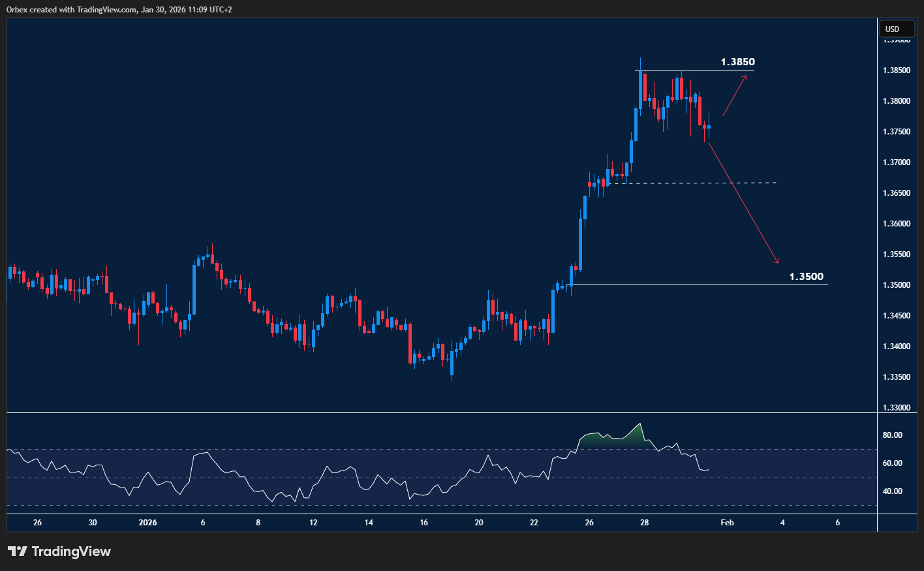Select the USD currency badge
The height and width of the screenshot is (571, 924).
coord(897,29)
